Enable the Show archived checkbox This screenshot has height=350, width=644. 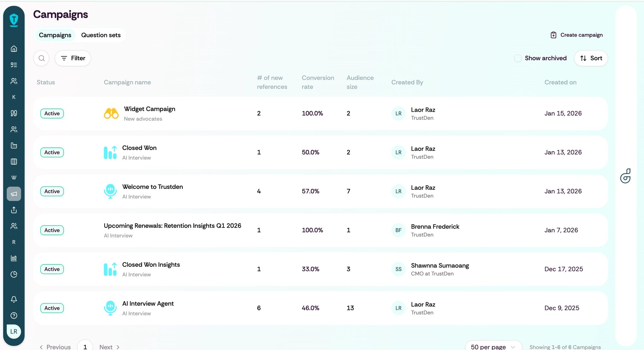click(x=518, y=58)
